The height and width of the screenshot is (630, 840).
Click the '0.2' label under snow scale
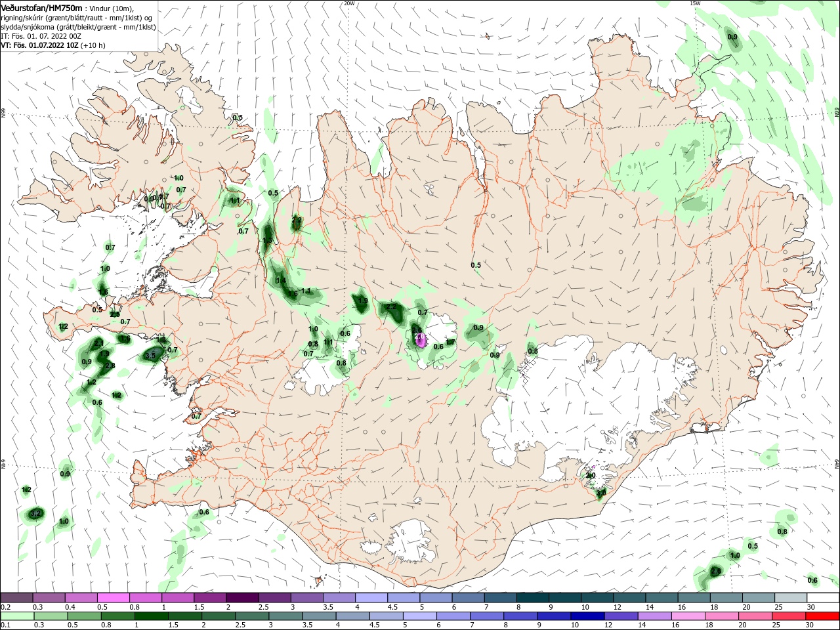click(5, 608)
